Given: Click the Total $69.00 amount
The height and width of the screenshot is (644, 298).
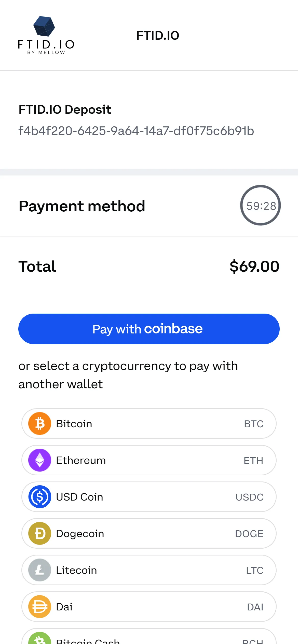Looking at the screenshot, I should point(254,266).
